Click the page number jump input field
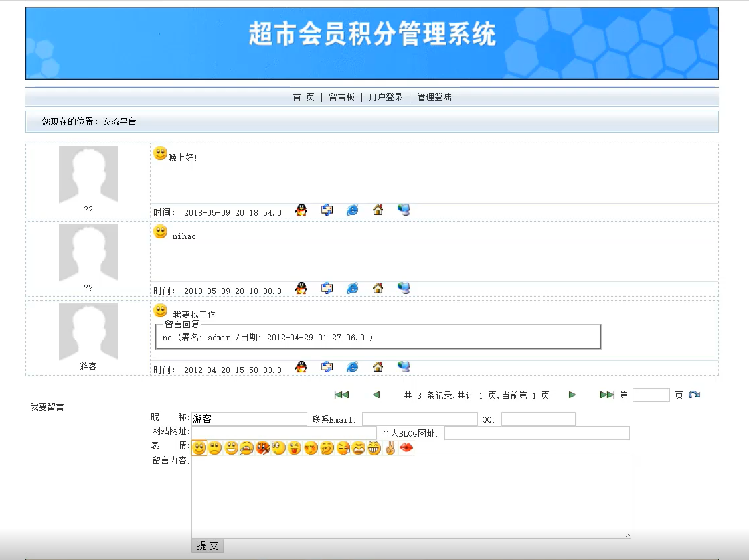Viewport: 749px width, 560px height. click(651, 395)
